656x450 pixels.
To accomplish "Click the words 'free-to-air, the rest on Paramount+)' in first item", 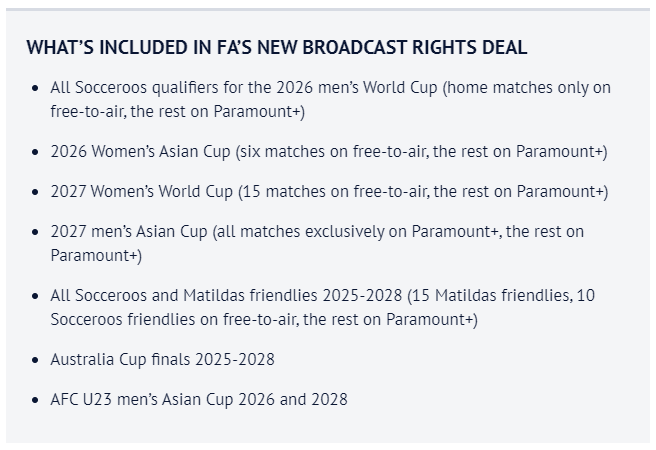I will tap(177, 112).
